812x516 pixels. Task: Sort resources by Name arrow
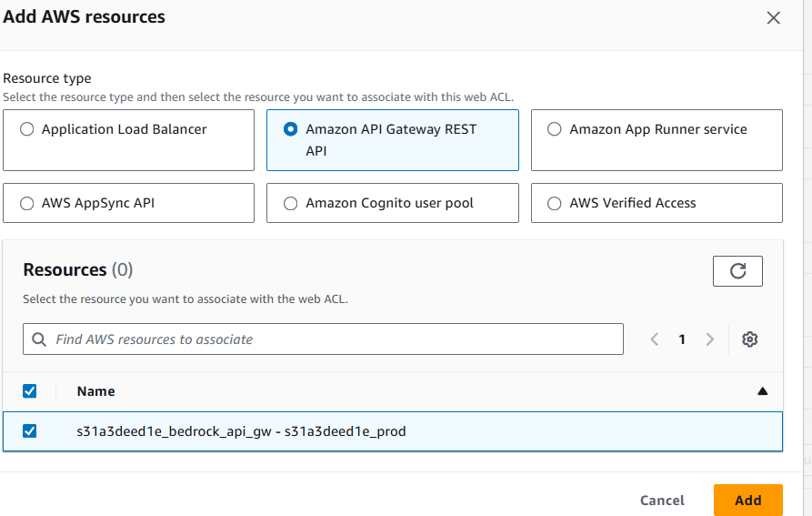[762, 391]
